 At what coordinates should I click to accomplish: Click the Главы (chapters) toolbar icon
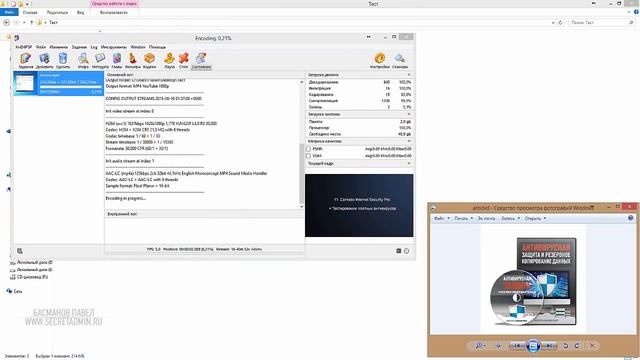point(117,60)
